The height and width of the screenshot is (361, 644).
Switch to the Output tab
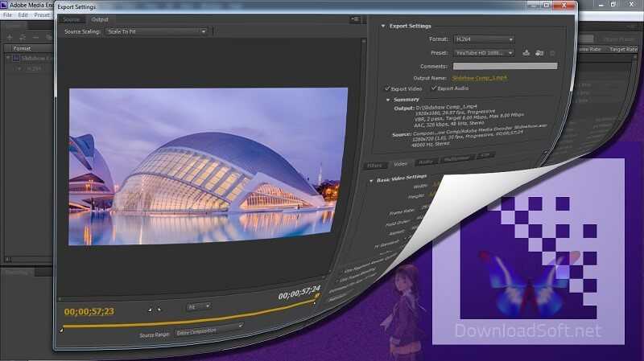pyautogui.click(x=100, y=19)
